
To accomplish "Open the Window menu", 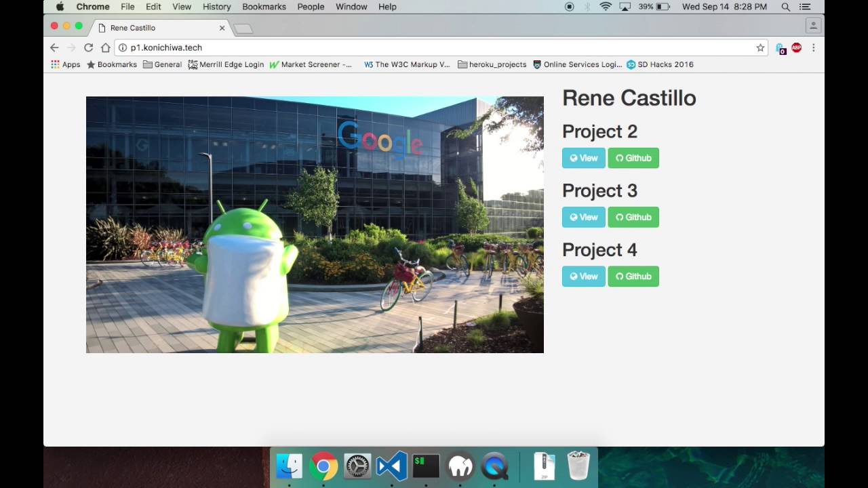I will [x=351, y=7].
